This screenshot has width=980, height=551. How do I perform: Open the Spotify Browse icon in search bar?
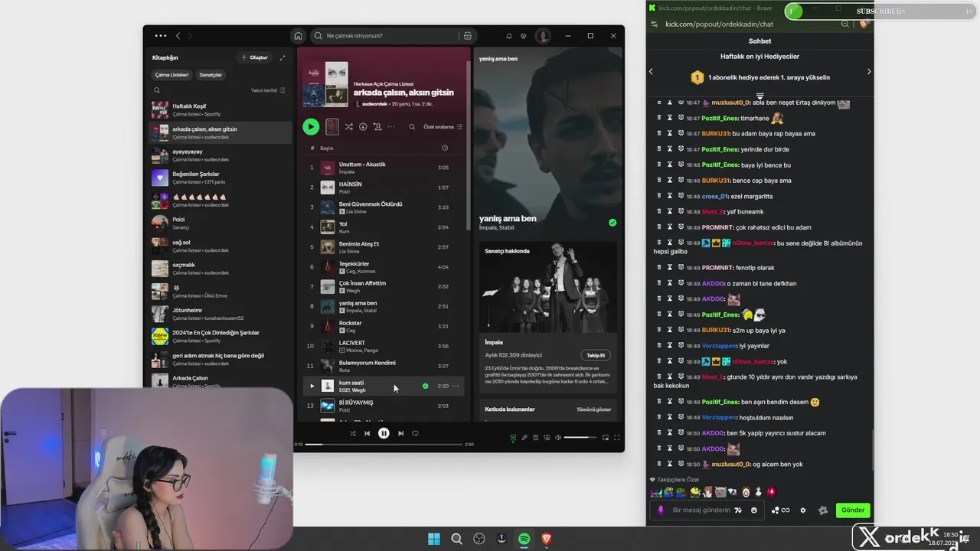point(467,36)
